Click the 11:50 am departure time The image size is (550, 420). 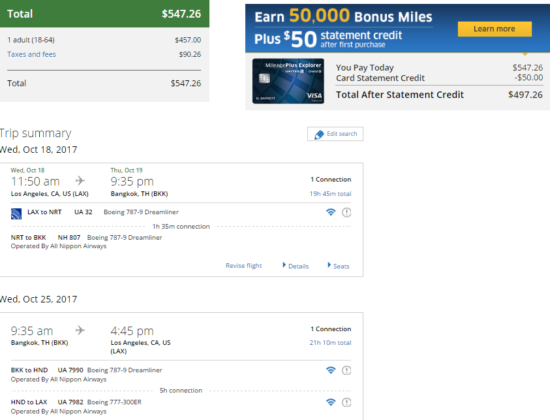[35, 181]
